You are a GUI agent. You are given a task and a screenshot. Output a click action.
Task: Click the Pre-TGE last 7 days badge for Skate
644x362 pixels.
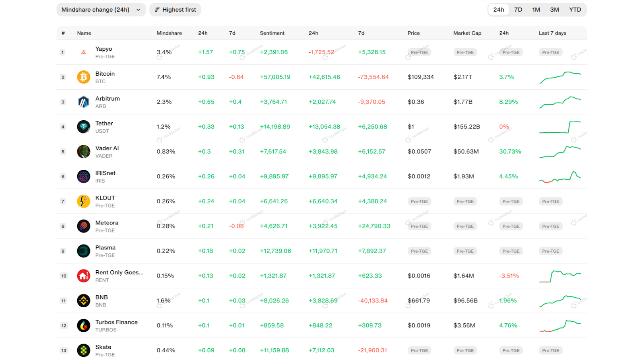pos(551,350)
